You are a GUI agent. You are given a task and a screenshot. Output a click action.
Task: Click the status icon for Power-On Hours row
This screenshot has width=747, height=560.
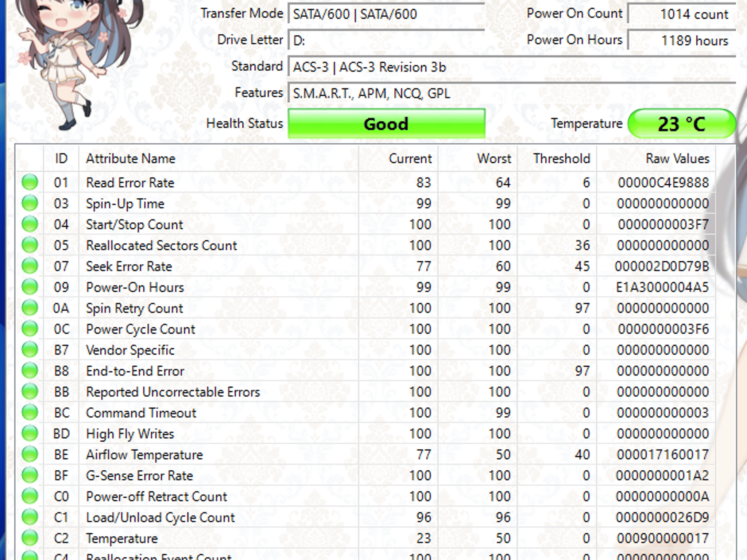click(30, 287)
